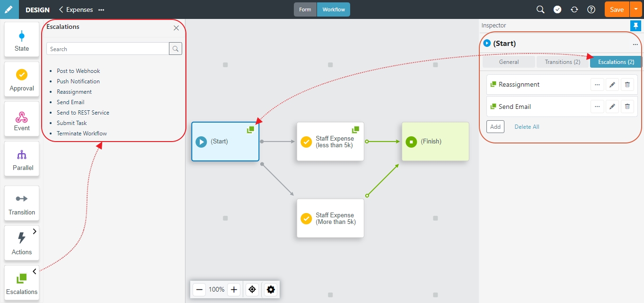Select Staff Expense (less than 5k) node

point(330,142)
